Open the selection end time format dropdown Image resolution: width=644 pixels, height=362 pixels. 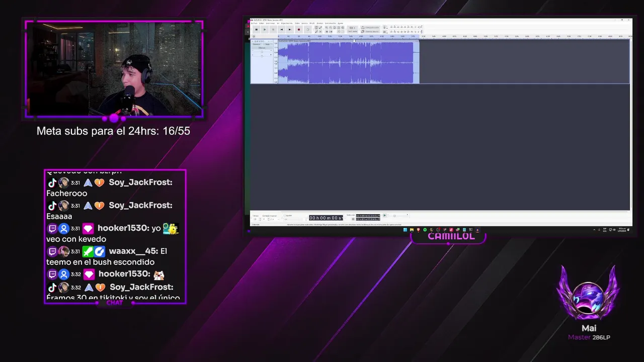tap(379, 219)
